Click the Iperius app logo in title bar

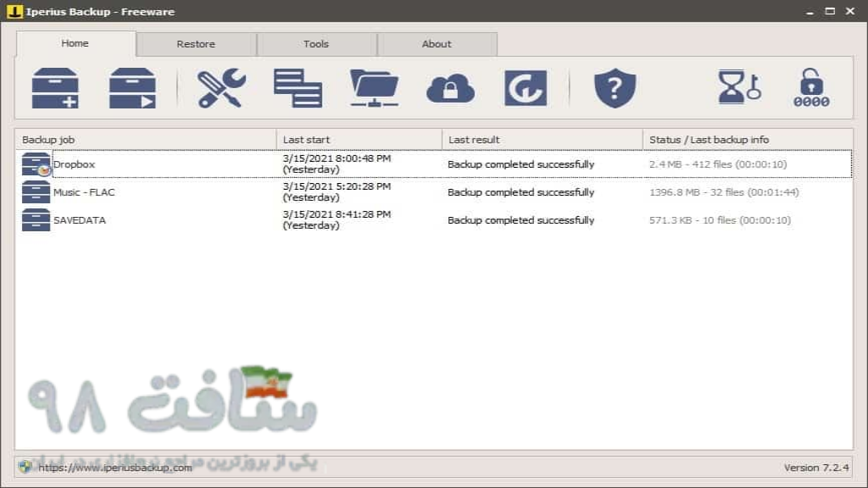pos(14,11)
